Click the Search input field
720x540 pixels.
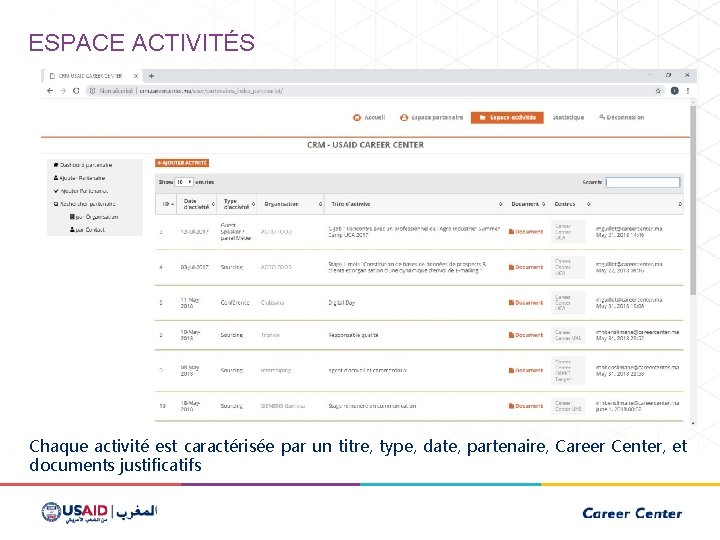(x=642, y=182)
